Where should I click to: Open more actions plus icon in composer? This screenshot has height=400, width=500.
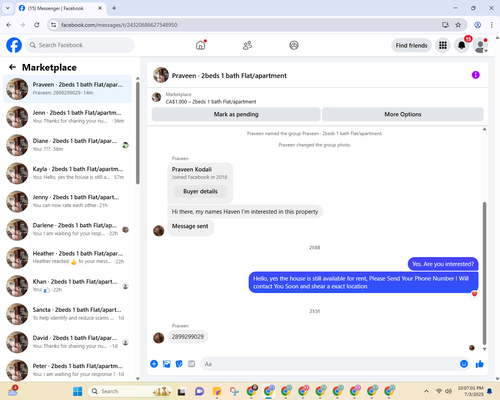click(154, 364)
